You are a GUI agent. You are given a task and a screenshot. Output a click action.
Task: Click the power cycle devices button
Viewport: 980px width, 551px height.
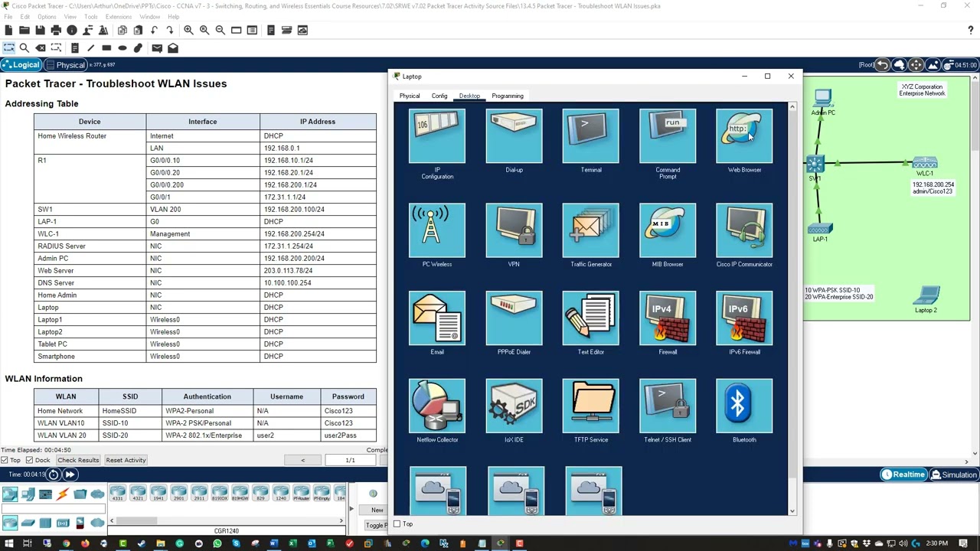(54, 474)
